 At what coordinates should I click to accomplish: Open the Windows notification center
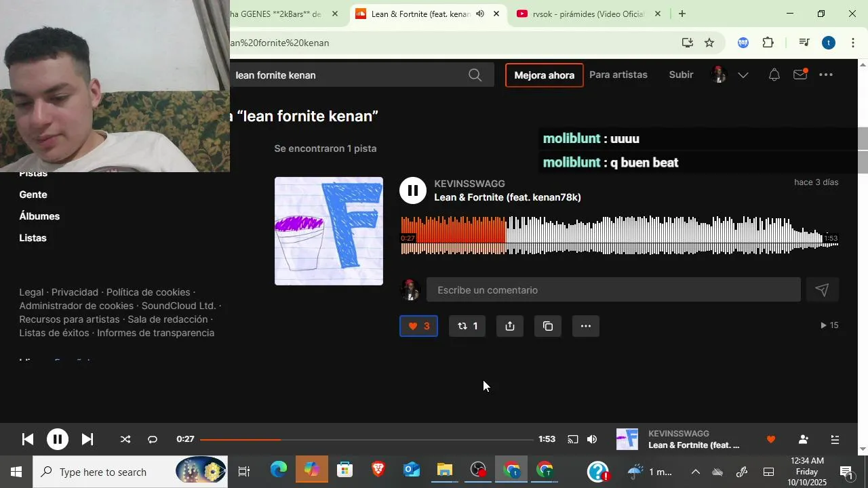846,472
